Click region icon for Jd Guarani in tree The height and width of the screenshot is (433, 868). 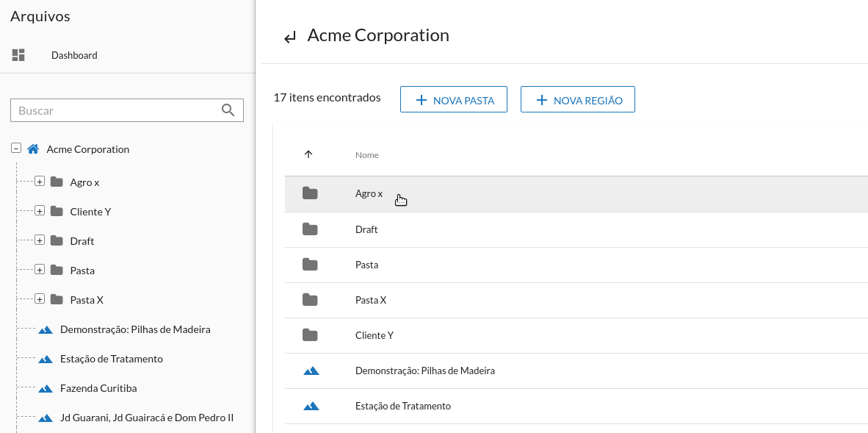46,418
